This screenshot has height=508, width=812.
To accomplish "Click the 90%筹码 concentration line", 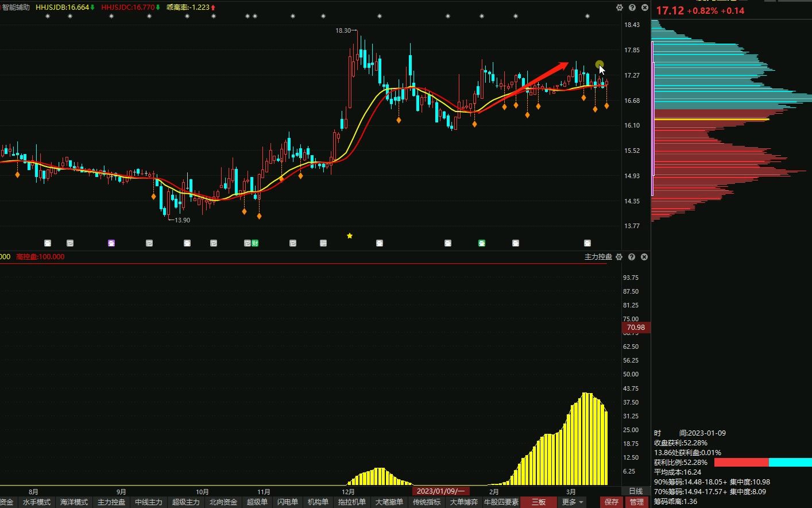I will coord(712,482).
